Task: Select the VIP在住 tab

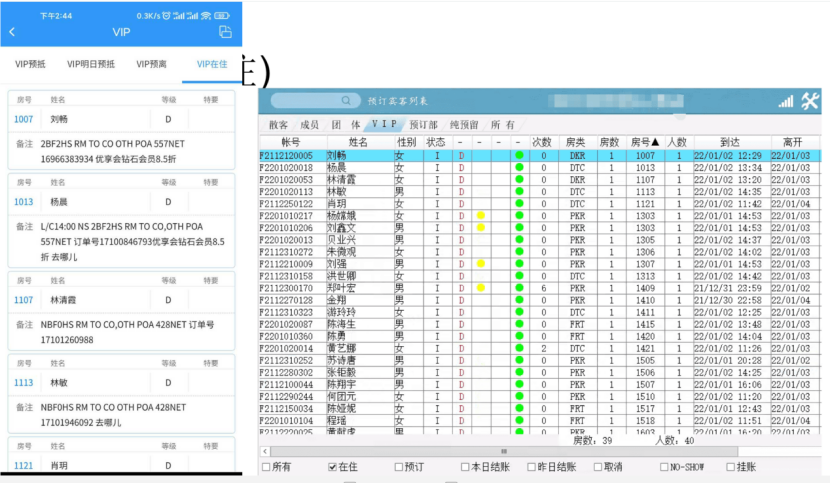Action: (x=212, y=64)
